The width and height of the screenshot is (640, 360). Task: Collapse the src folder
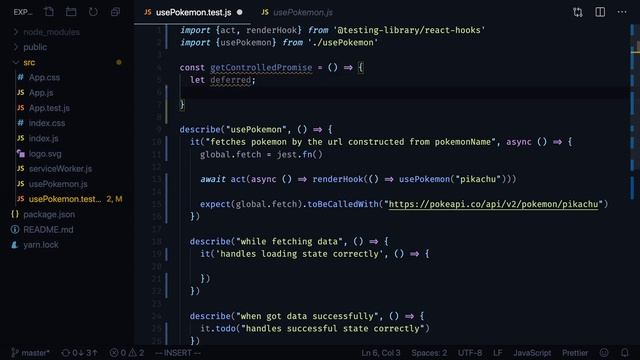click(29, 62)
